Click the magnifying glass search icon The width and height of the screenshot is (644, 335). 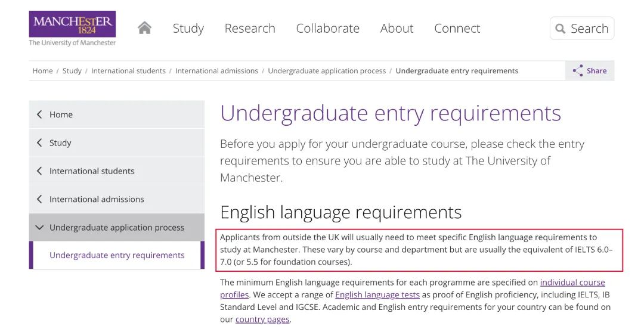click(560, 29)
